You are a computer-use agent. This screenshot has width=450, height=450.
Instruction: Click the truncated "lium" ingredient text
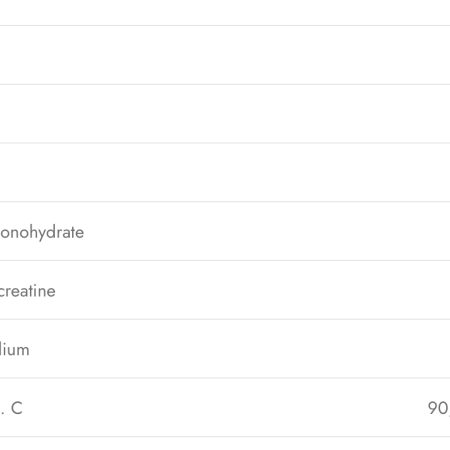tap(15, 350)
